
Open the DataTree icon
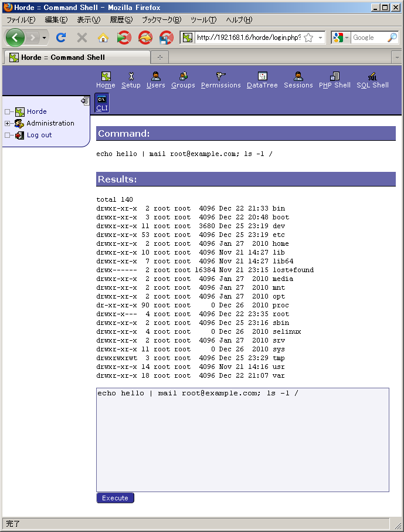point(262,77)
